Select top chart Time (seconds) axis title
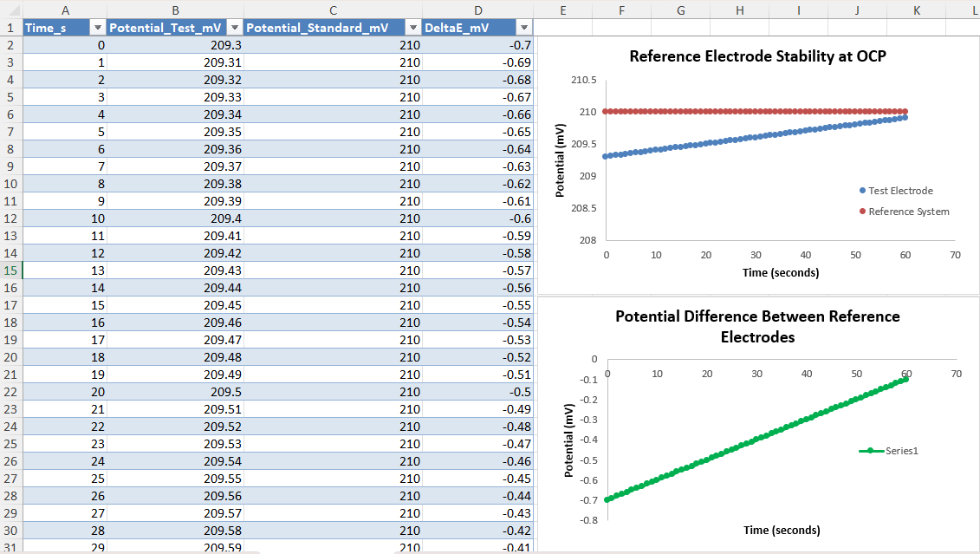 click(781, 272)
